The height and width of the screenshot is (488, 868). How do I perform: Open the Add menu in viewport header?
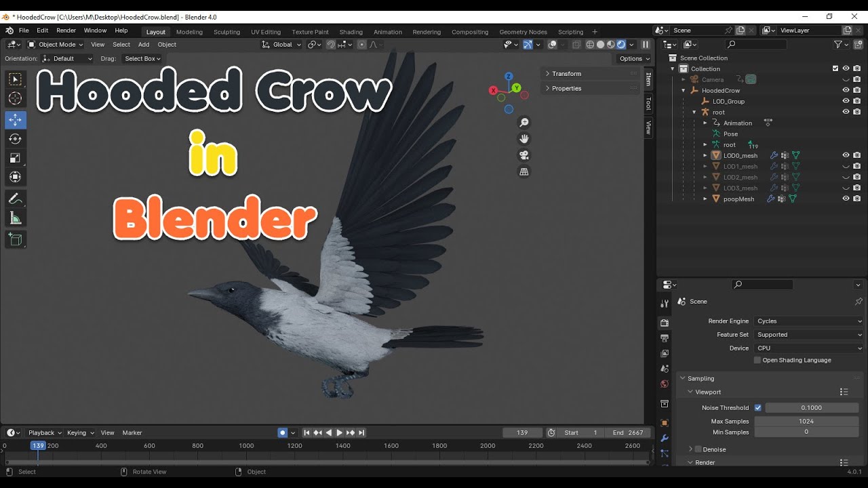144,45
